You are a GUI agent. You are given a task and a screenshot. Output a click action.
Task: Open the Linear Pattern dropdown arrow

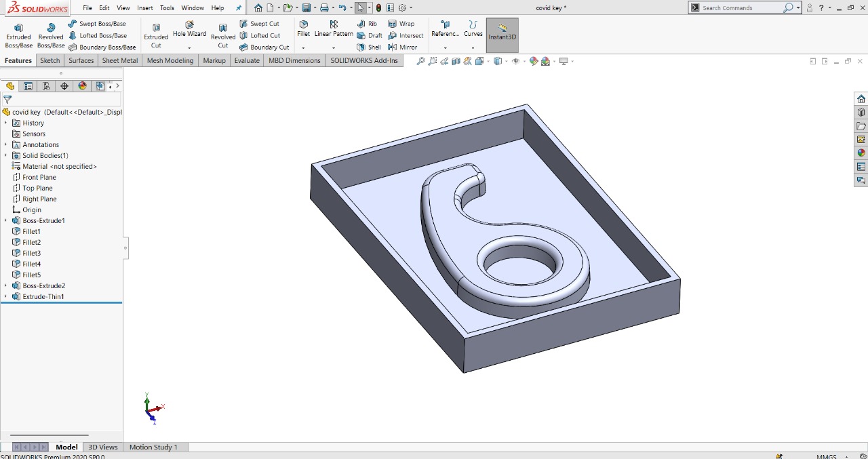334,48
